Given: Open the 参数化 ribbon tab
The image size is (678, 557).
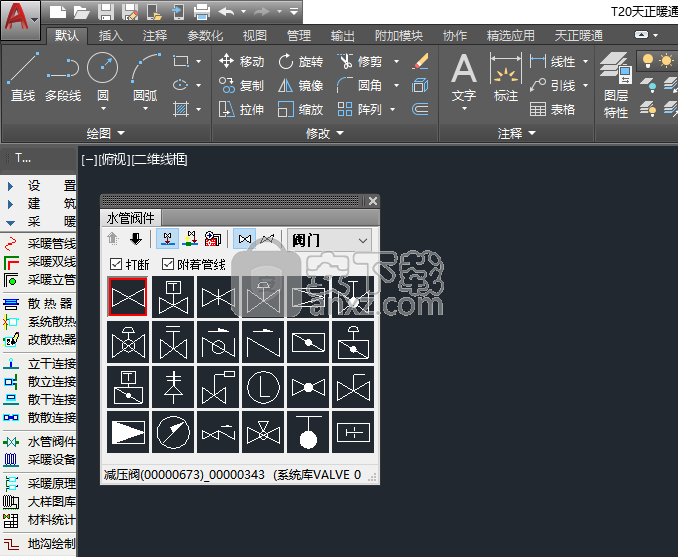Looking at the screenshot, I should (x=205, y=35).
